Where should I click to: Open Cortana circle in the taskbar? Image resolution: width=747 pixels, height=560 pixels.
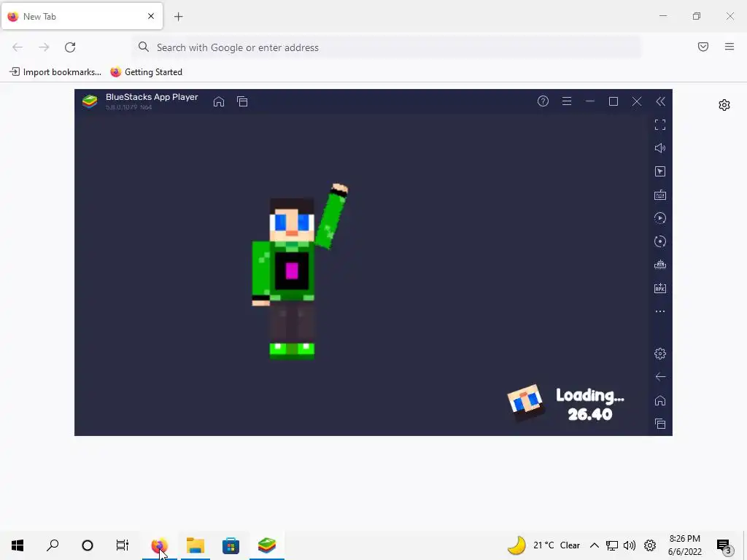(88, 545)
